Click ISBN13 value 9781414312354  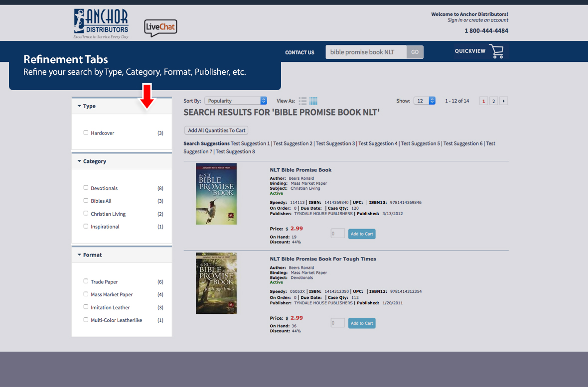point(406,291)
